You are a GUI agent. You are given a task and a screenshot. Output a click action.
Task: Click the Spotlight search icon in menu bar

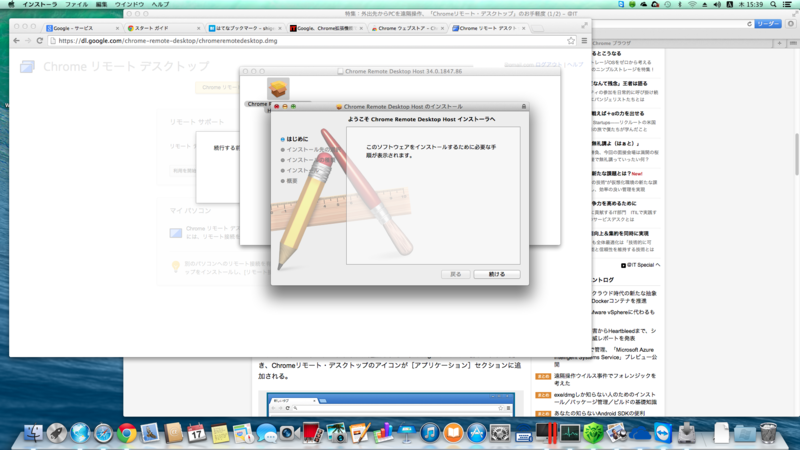pos(773,4)
